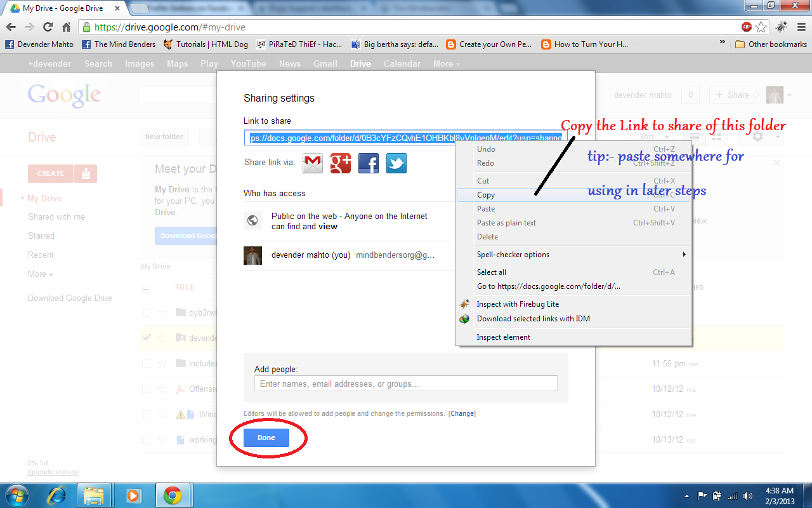
Task: Toggle the checked checkbox of the devende folder row
Action: point(147,338)
